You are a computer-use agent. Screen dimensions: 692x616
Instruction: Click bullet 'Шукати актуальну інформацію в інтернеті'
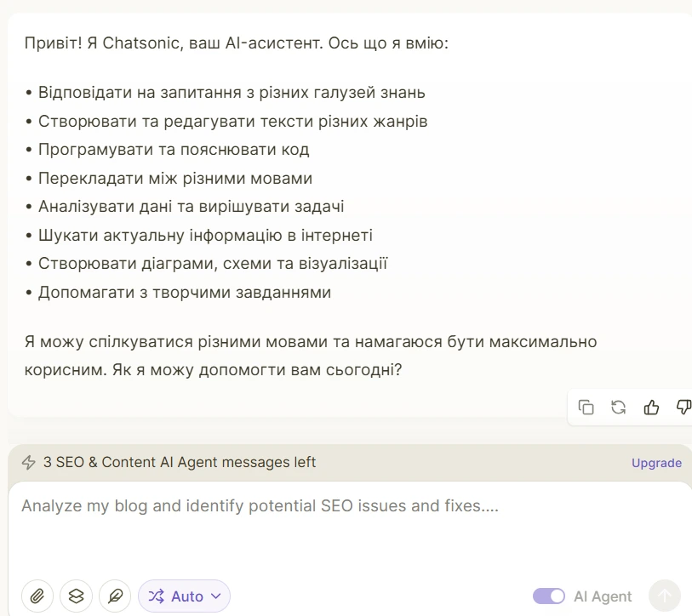coord(205,235)
